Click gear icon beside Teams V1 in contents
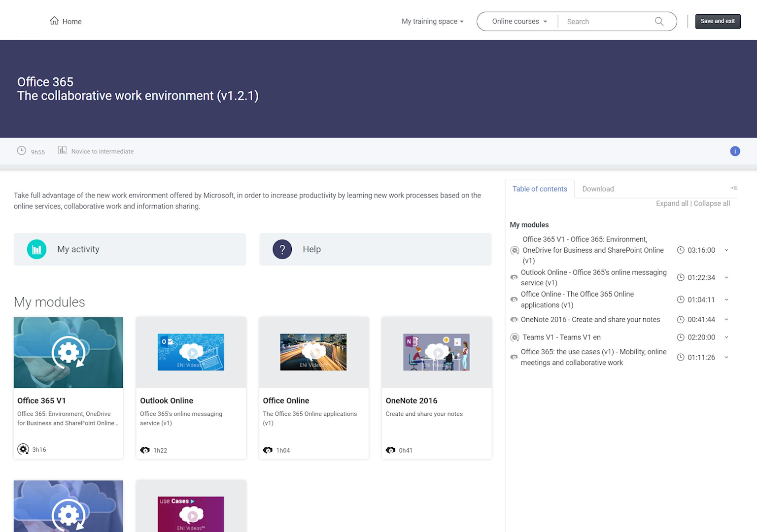The height and width of the screenshot is (532, 757). click(x=515, y=337)
